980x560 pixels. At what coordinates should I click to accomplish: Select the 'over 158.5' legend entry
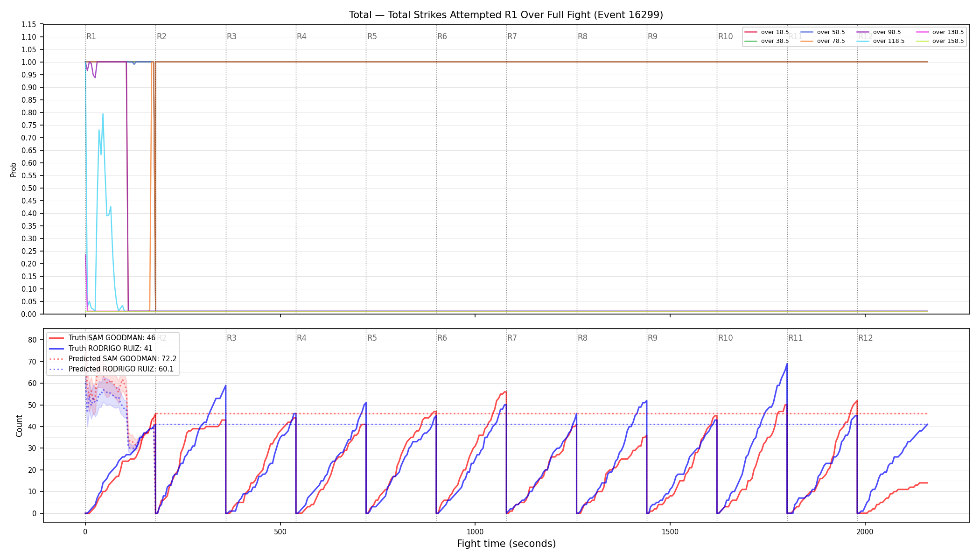940,41
